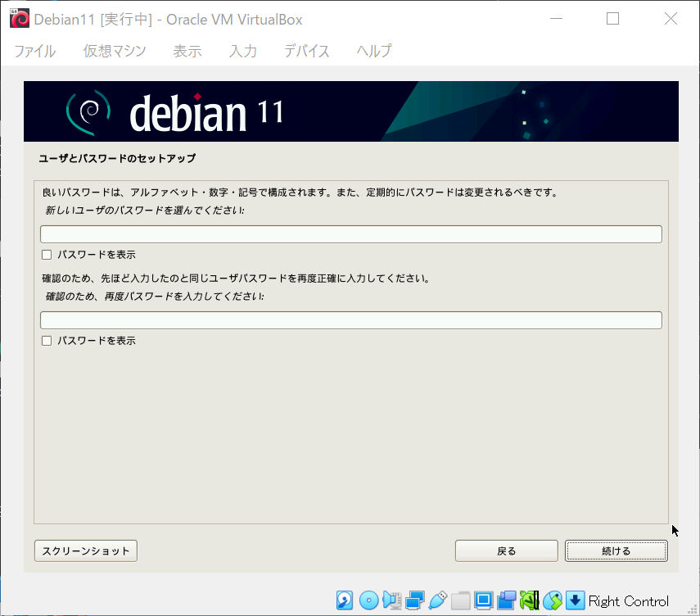Minimize the VirtualBox window

556,19
